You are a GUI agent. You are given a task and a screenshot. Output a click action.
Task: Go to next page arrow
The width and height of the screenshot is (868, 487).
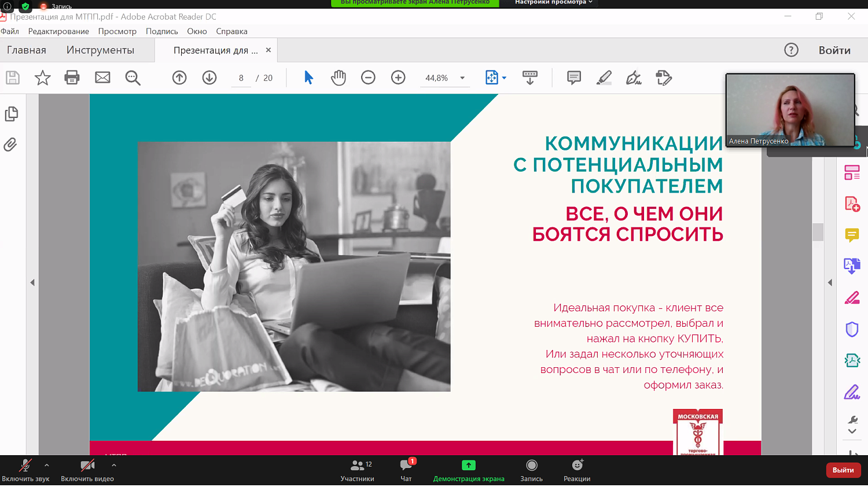pos(209,78)
